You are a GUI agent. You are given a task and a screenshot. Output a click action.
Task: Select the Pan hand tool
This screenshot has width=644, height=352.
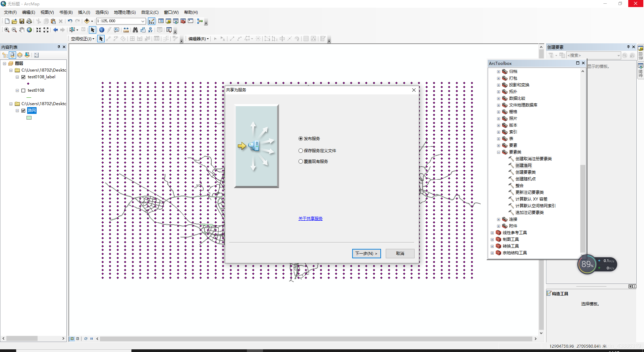(22, 30)
